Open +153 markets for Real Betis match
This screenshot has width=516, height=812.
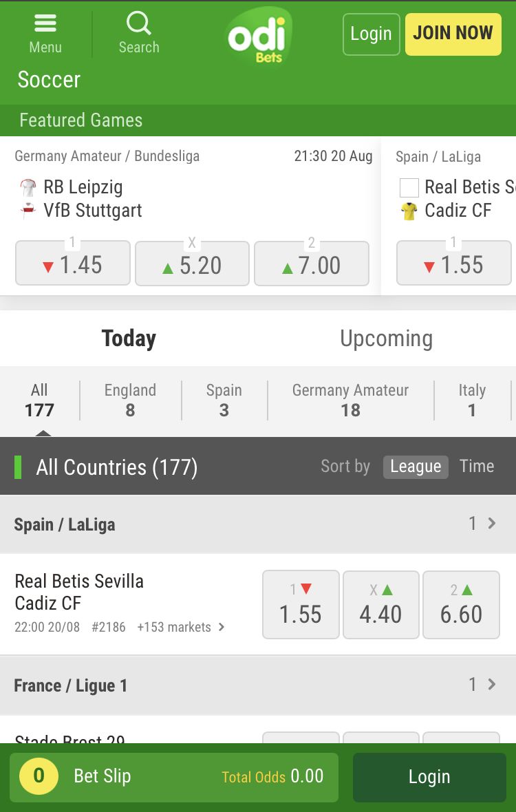(x=181, y=627)
